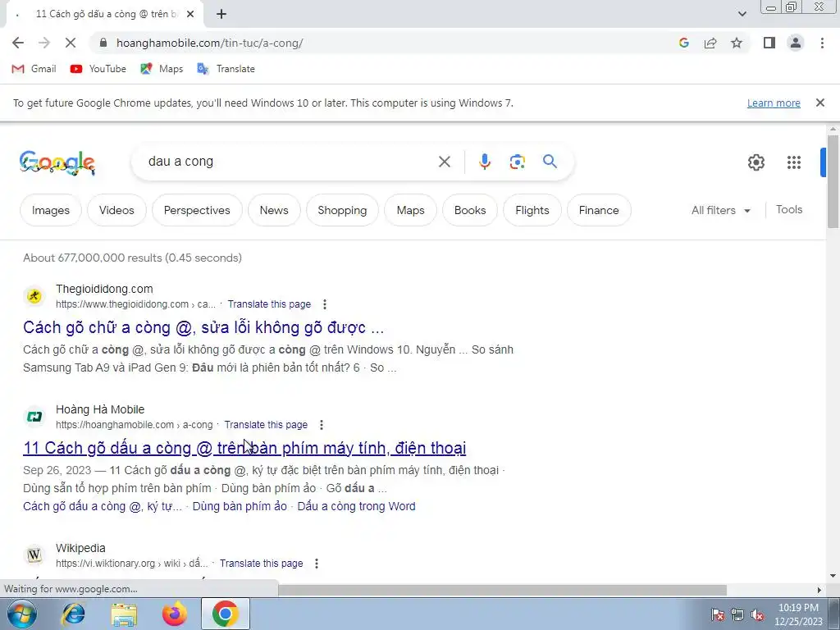Open Google settings gear

756,162
